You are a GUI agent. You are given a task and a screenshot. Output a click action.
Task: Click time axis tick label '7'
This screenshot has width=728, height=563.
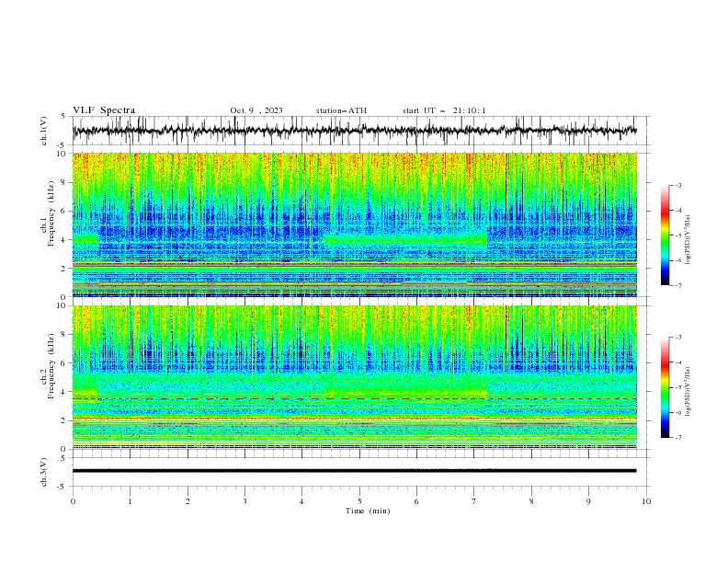[474, 501]
